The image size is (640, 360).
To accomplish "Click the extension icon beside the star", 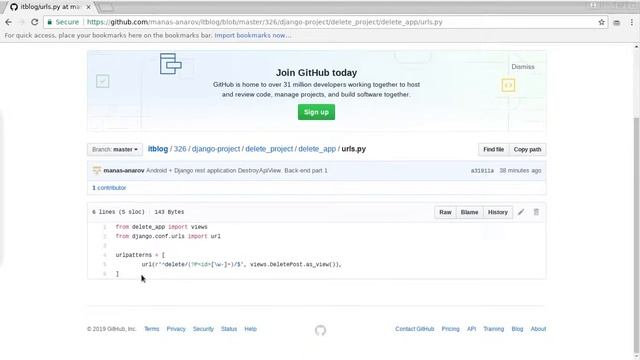I will 617,22.
